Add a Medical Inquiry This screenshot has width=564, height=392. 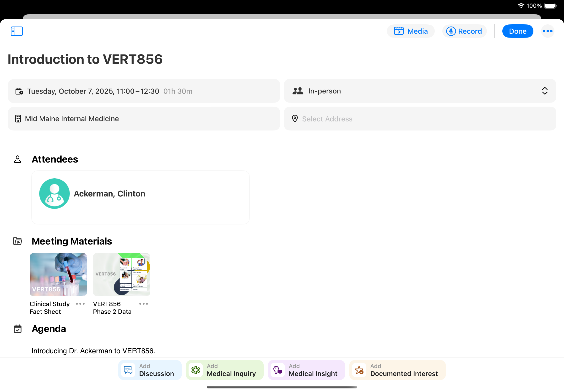(x=224, y=370)
